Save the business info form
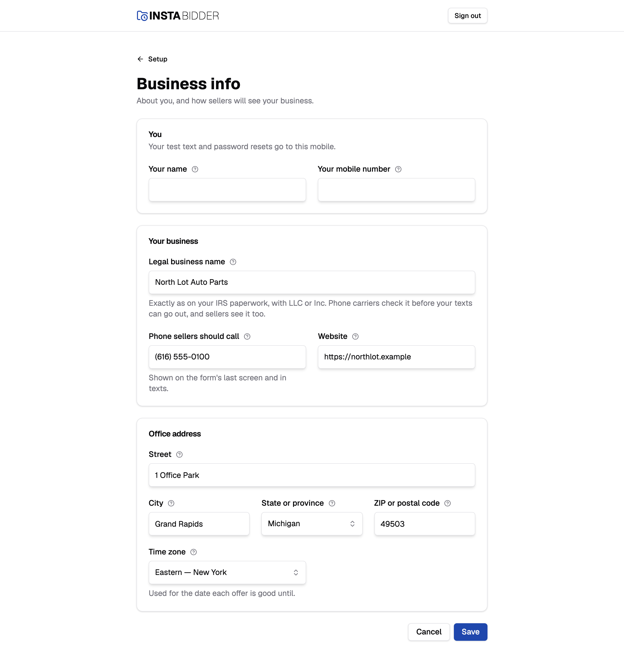624x672 pixels. tap(470, 632)
